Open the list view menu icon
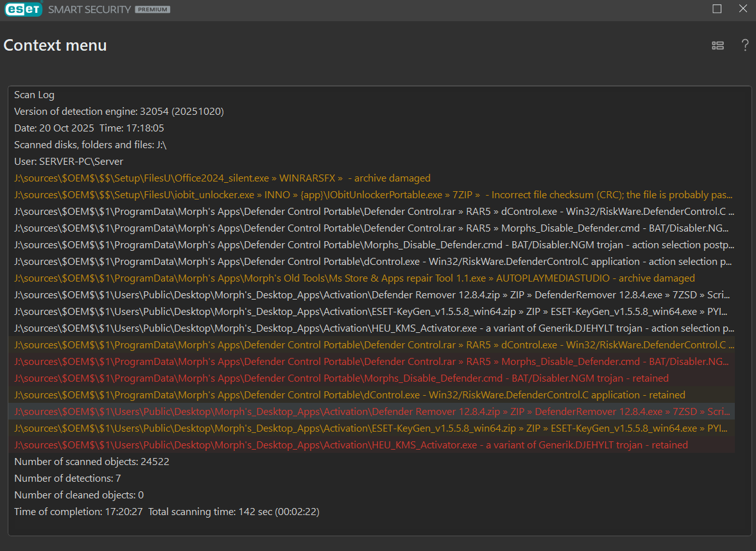Image resolution: width=756 pixels, height=551 pixels. click(717, 46)
